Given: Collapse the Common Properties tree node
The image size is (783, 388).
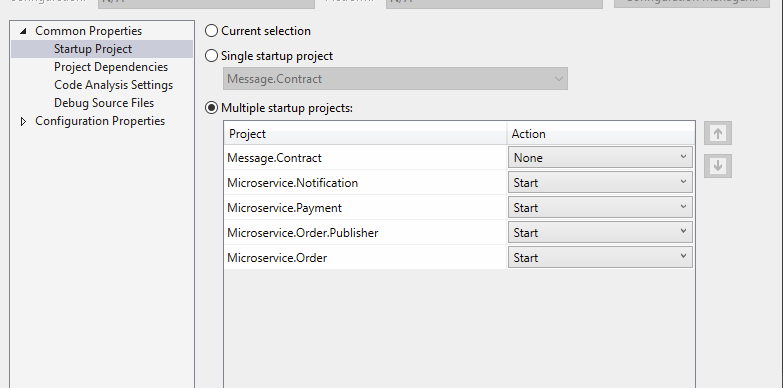Looking at the screenshot, I should coord(23,31).
